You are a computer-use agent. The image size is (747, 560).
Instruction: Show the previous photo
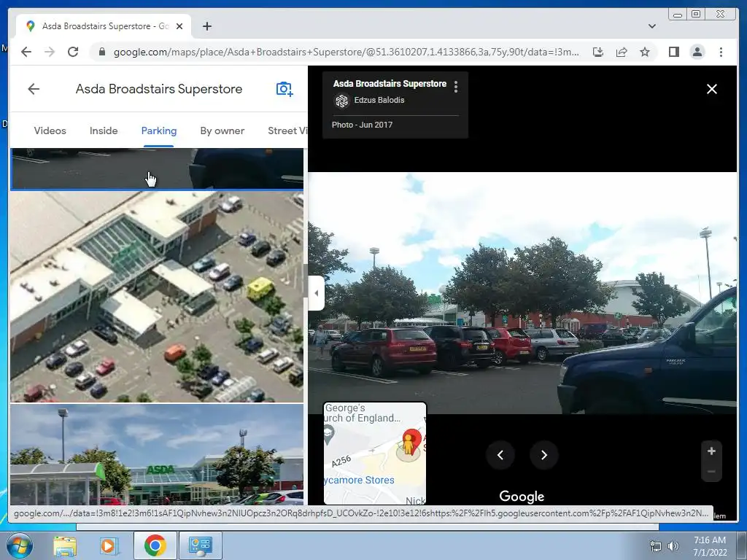coord(500,455)
